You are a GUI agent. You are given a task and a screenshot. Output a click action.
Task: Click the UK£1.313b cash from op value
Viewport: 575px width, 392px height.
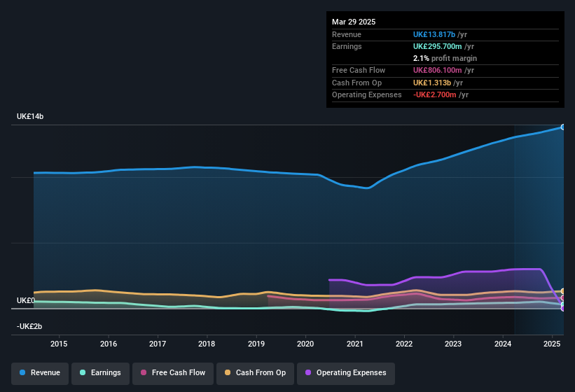432,83
